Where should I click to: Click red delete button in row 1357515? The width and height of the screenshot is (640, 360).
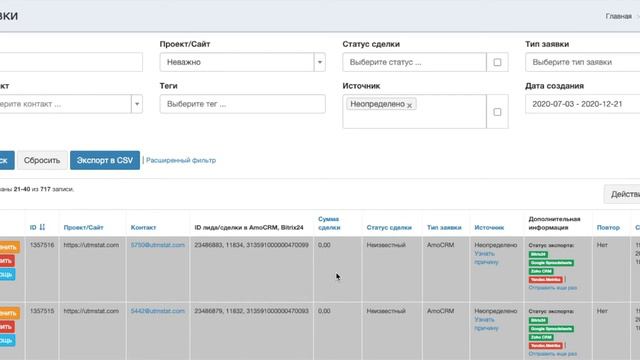[x=7, y=327]
